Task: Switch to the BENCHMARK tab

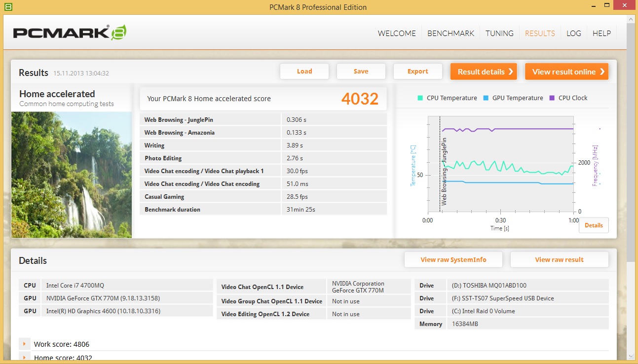Action: [x=450, y=34]
